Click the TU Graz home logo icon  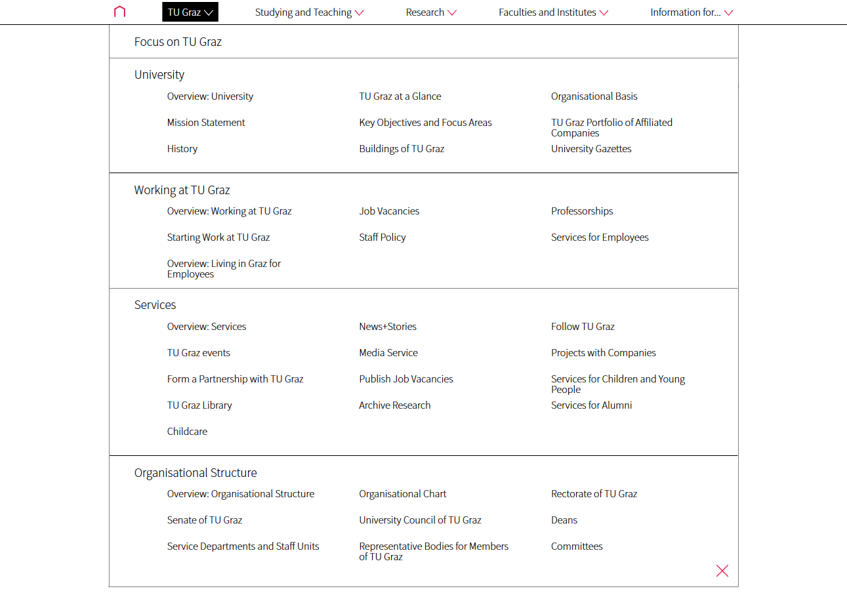119,12
